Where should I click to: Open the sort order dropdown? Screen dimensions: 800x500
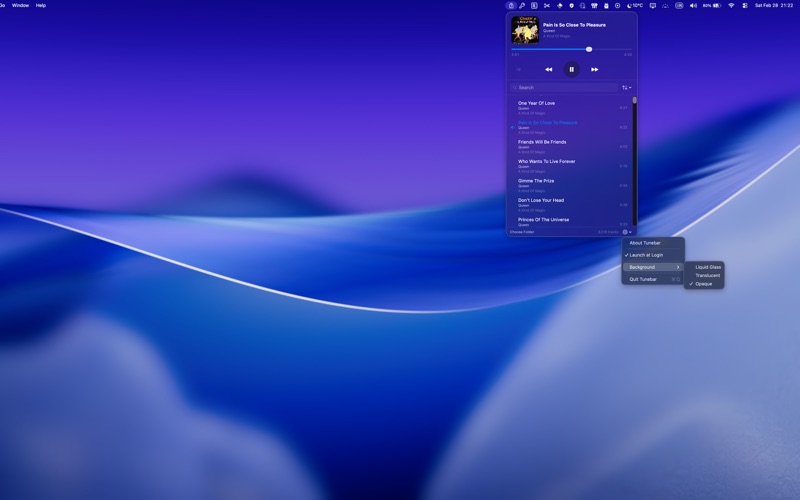pos(627,88)
